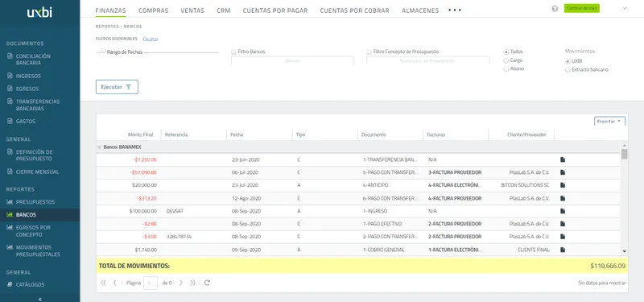Open the user account dropdown chevron
Screen dimensions: 644x302
click(x=625, y=8)
